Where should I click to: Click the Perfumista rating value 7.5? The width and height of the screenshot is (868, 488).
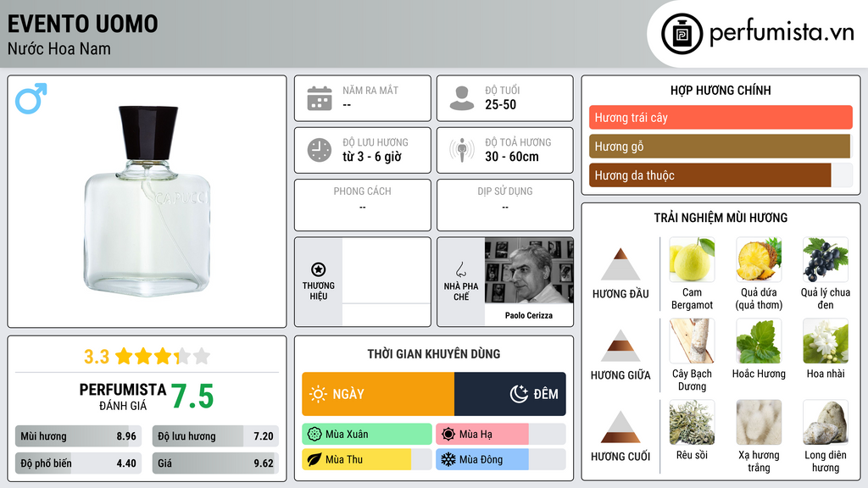(192, 396)
